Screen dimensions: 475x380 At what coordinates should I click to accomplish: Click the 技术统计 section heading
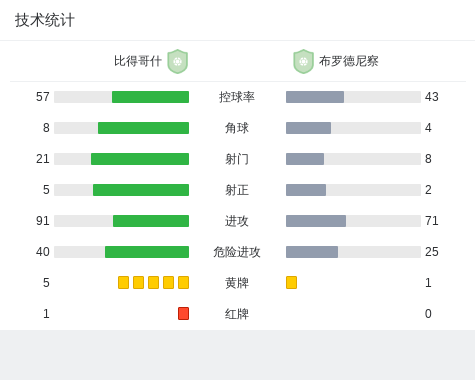pyautogui.click(x=45, y=20)
